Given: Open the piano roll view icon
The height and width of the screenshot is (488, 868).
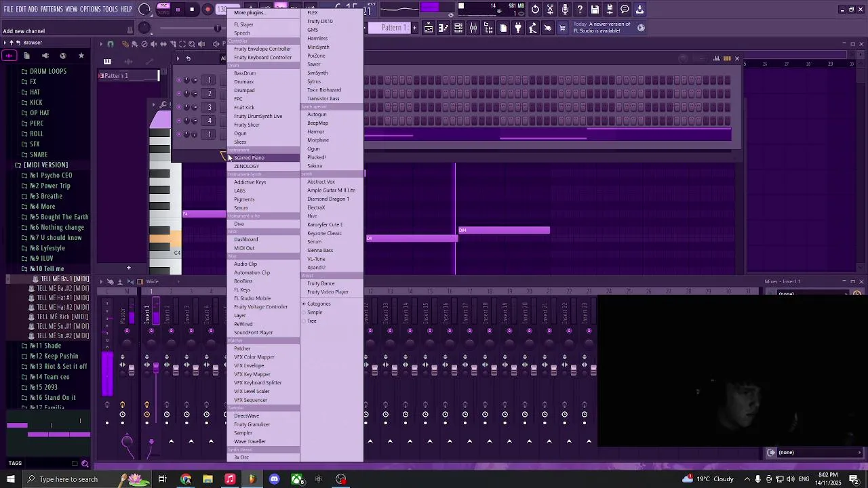Looking at the screenshot, I should (x=443, y=28).
